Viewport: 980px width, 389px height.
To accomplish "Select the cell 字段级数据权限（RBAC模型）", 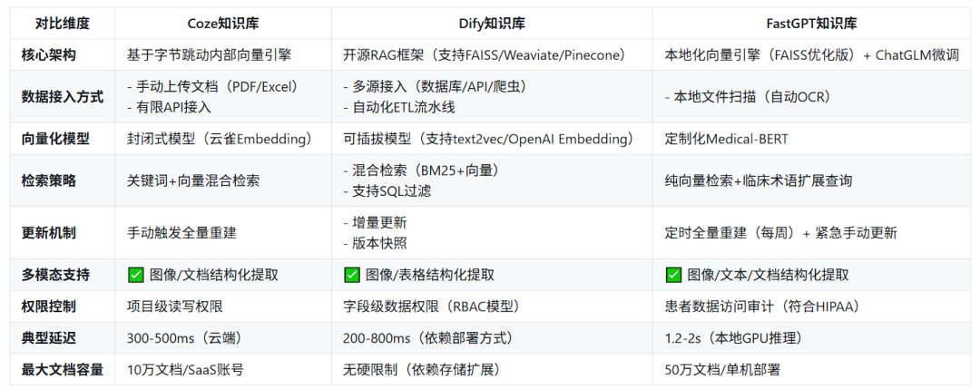I will (493, 306).
